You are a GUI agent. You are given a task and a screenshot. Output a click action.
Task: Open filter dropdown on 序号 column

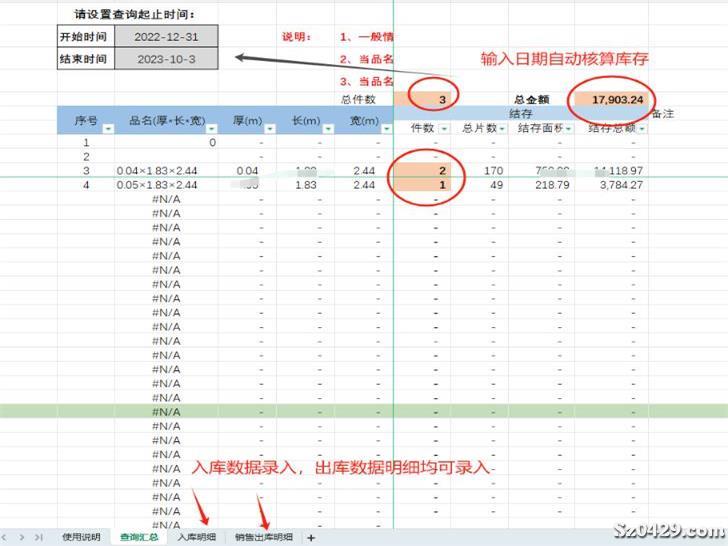(x=108, y=128)
